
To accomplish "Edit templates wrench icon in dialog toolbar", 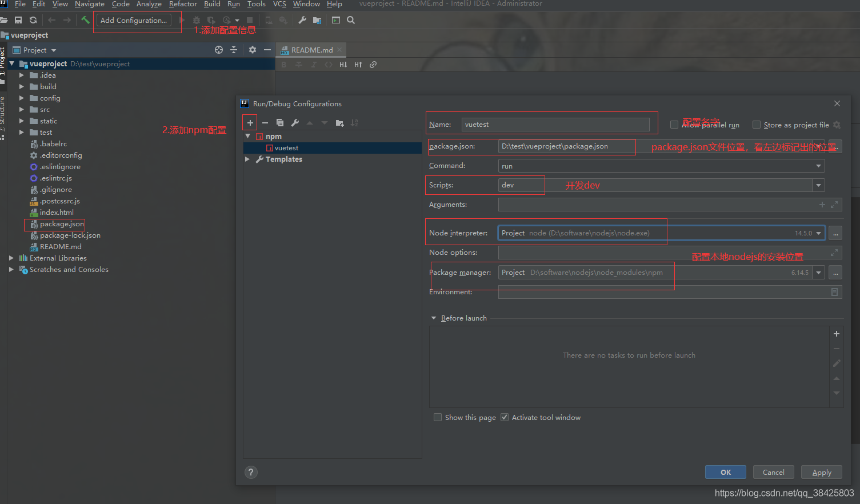I will pyautogui.click(x=295, y=123).
